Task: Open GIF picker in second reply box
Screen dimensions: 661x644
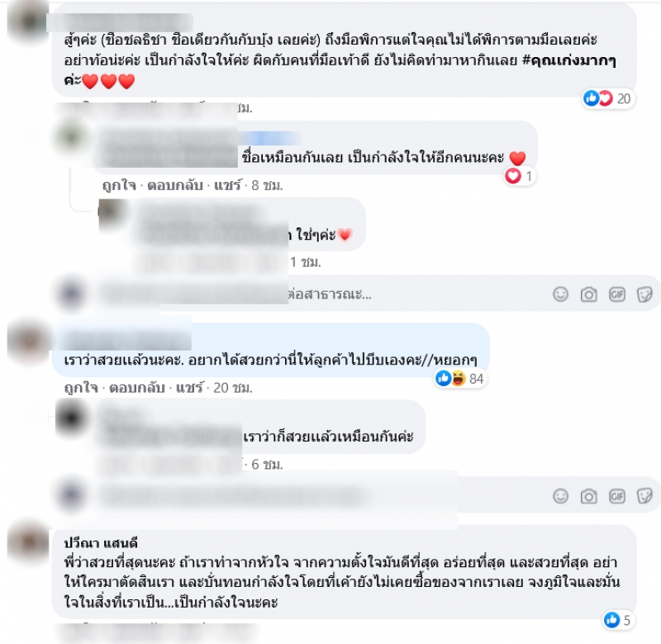Action: coord(616,496)
